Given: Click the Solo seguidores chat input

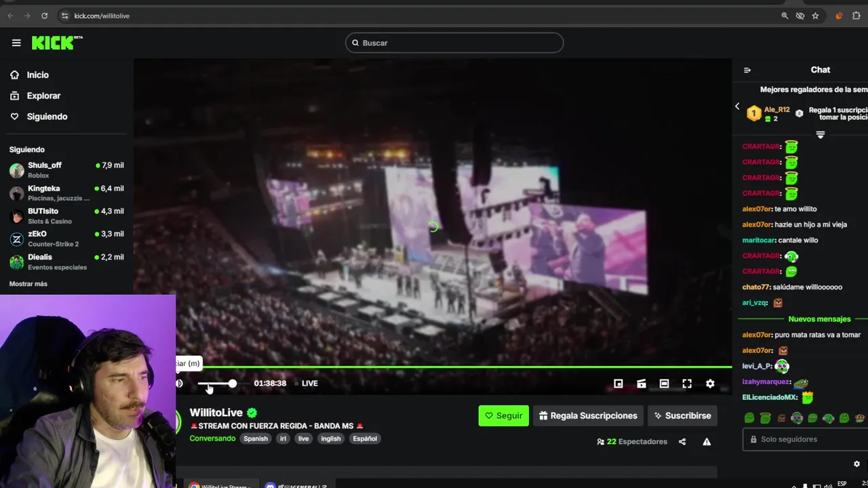Looking at the screenshot, I should click(805, 439).
